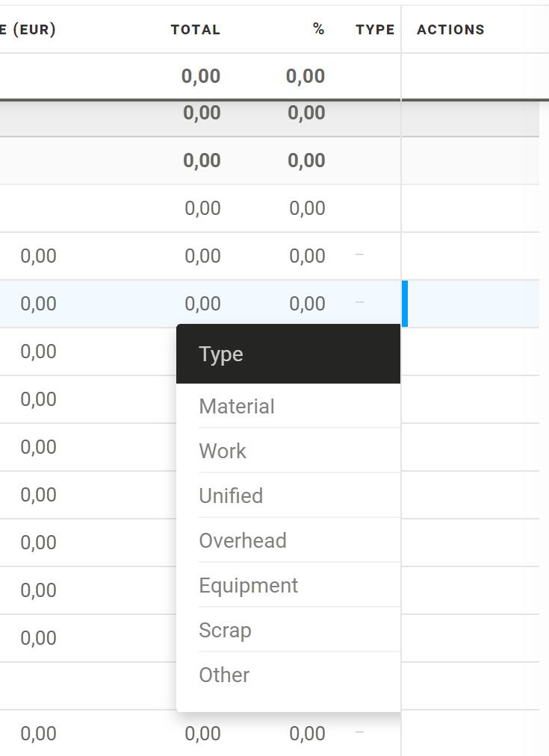Click the highlighted row's percent value
The image size is (549, 756).
[x=307, y=304]
